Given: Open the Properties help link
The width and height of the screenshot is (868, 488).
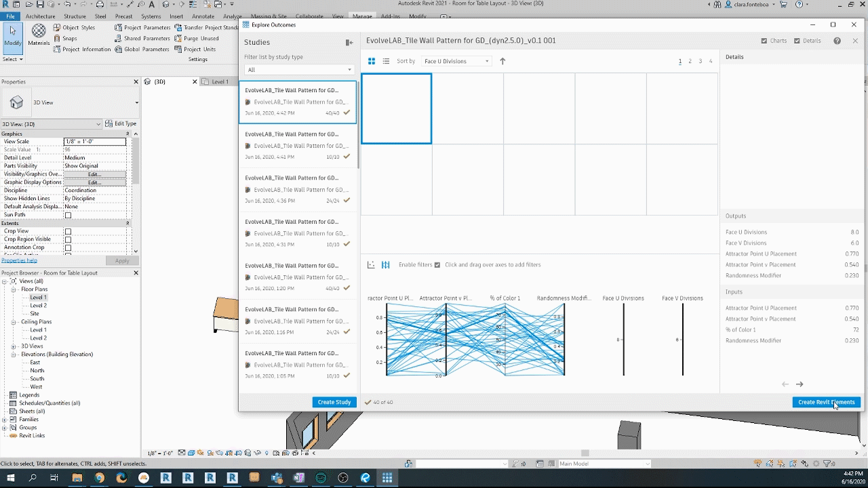Looking at the screenshot, I should coord(19,260).
